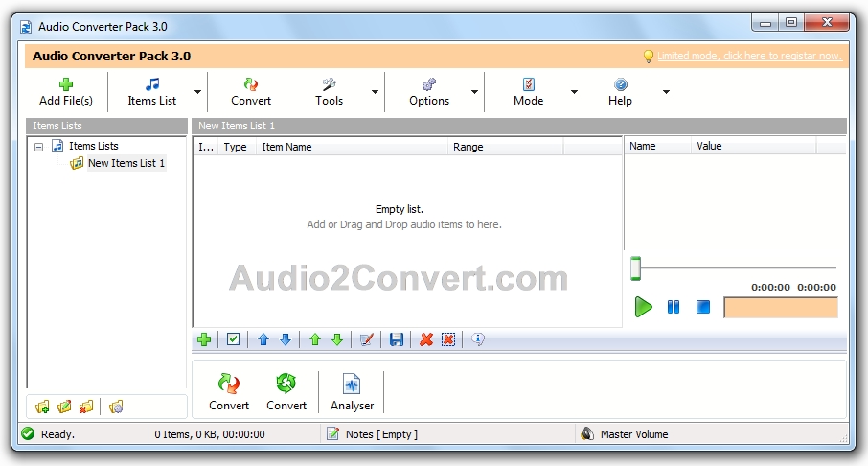Screen dimensions: 868x466
Task: Click the 'Ready.' status bar text
Action: [x=57, y=434]
